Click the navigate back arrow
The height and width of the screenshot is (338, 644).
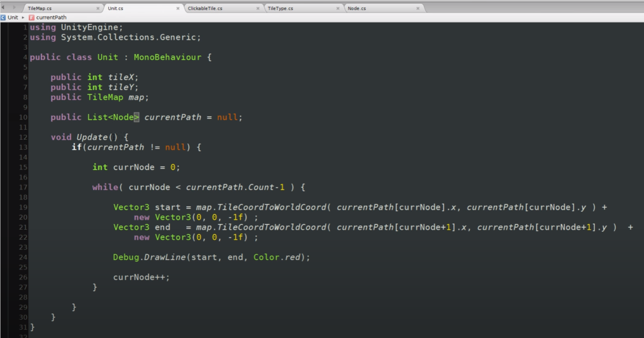click(x=3, y=8)
